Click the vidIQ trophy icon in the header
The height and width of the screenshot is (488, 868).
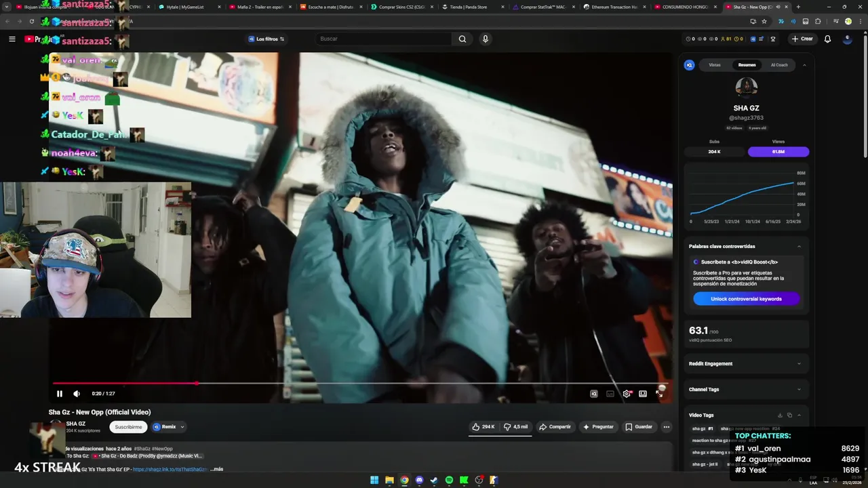point(772,39)
